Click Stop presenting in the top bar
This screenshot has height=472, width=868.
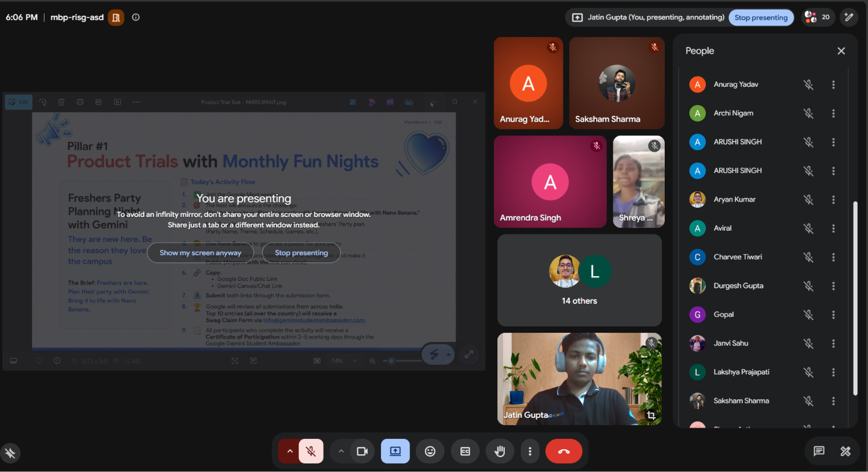[x=761, y=18]
